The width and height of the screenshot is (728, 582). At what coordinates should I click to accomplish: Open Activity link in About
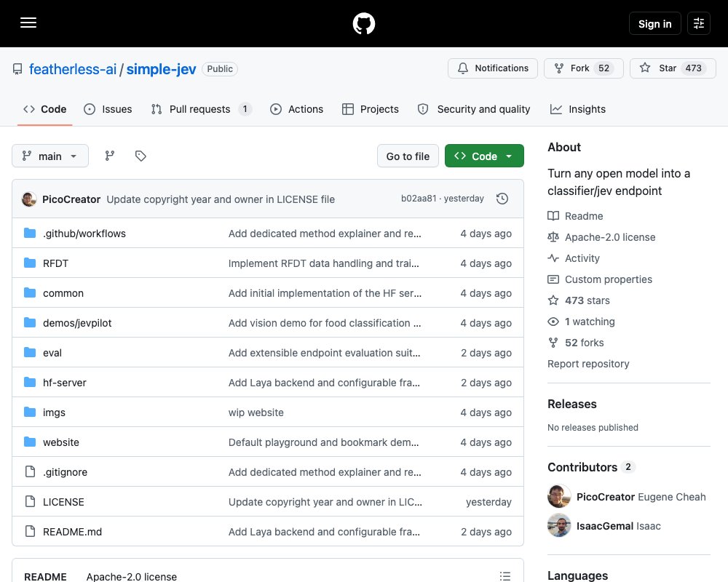pos(574,258)
